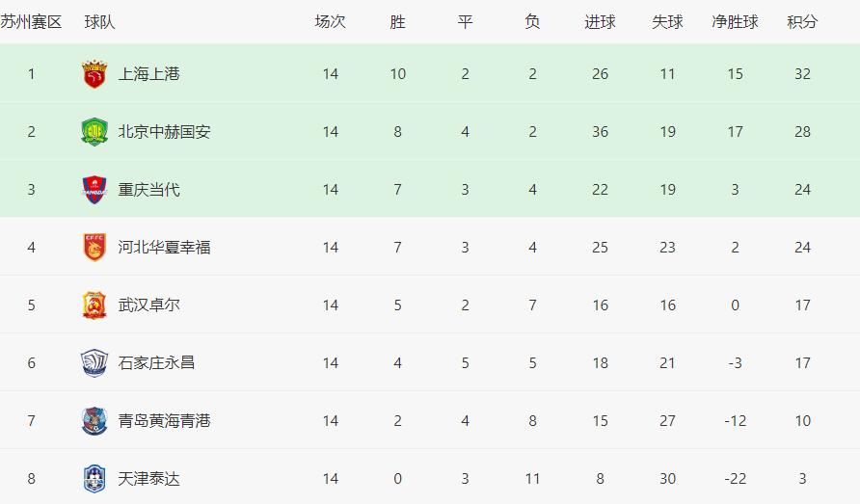The image size is (860, 504).
Task: Open the 上海上港 team name link
Action: pos(148,74)
